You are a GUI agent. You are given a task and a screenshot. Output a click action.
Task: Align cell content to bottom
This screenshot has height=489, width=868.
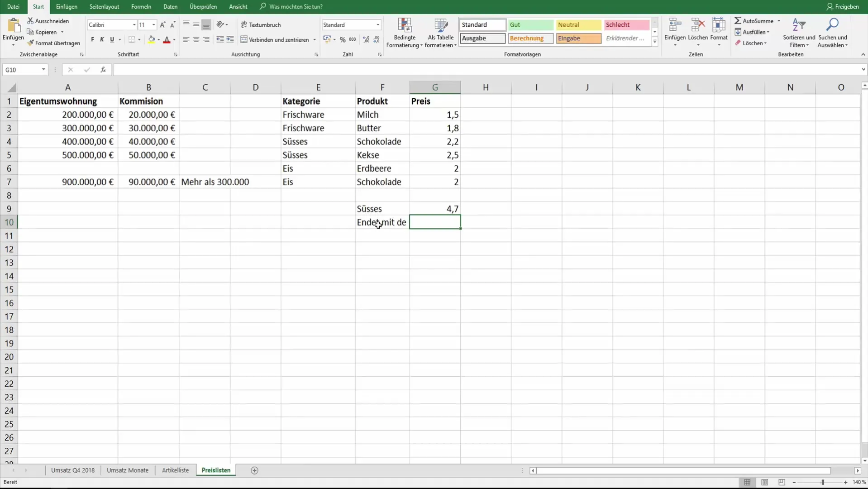[x=206, y=24]
